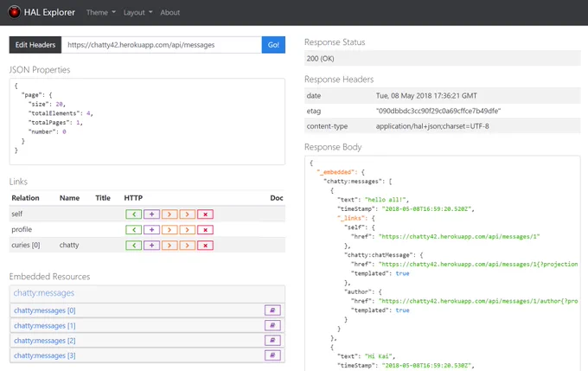
Task: Open docs icon for chatty:messages [2]
Action: pyautogui.click(x=272, y=340)
